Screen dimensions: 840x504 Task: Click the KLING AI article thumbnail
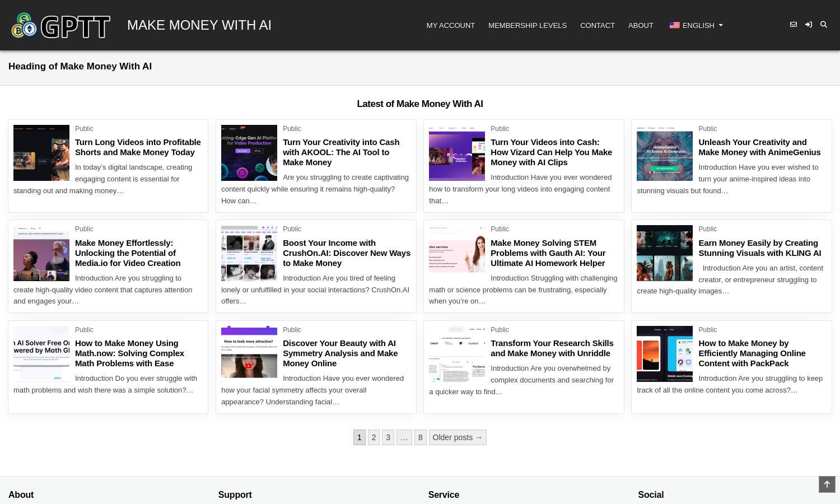point(665,253)
